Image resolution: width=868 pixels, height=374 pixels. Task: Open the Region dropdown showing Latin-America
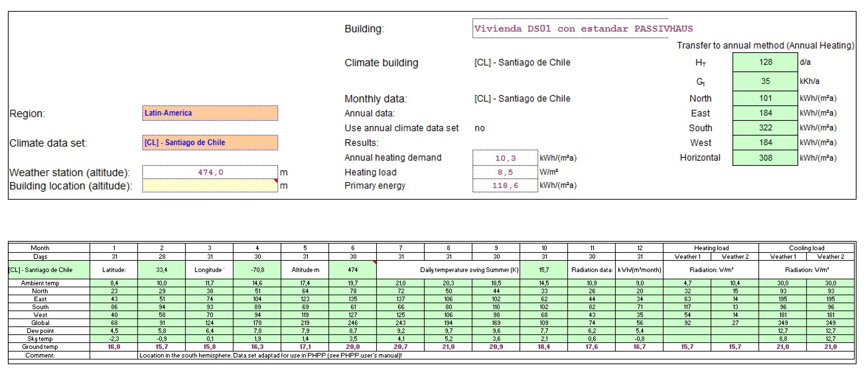[210, 113]
